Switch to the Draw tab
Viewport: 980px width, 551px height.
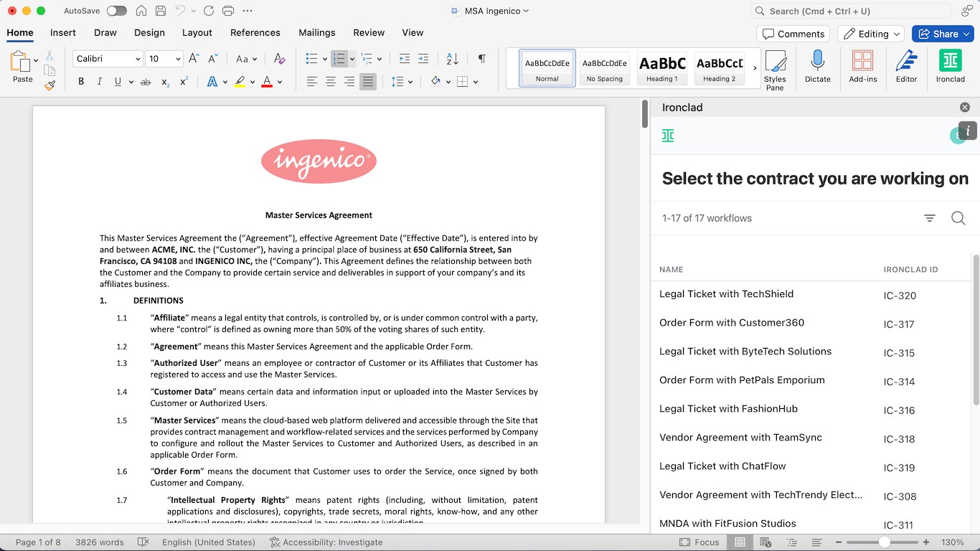(x=105, y=32)
